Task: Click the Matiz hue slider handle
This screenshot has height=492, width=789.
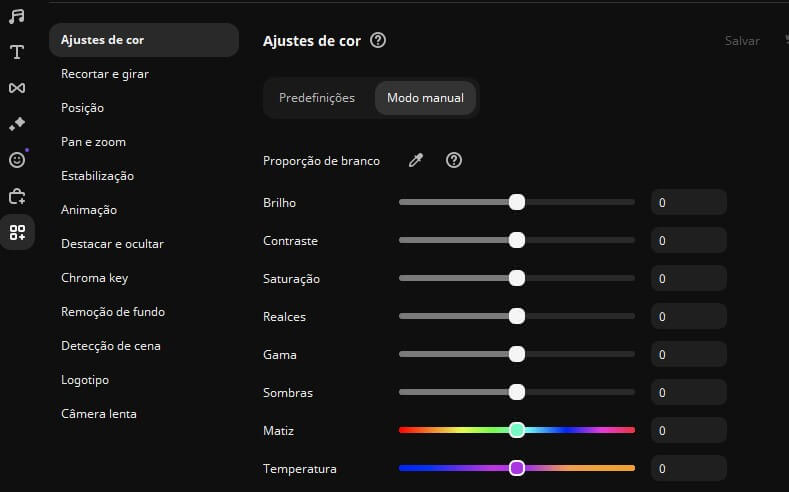Action: pos(517,430)
